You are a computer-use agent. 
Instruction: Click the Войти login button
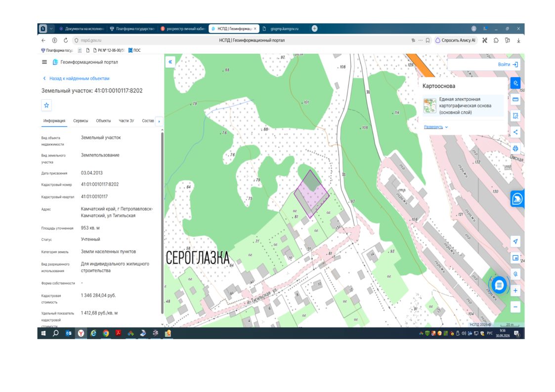(x=508, y=64)
